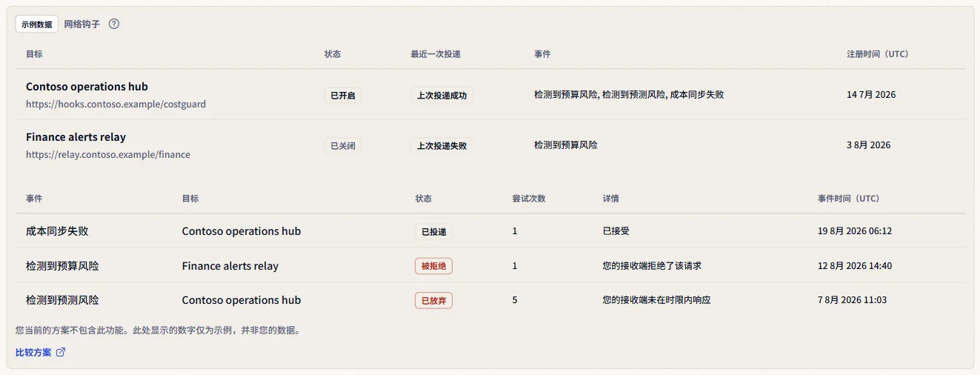The image size is (980, 375).
Task: Click the 检测到预算风险 event of Finance alerts relay webhook
Action: pyautogui.click(x=566, y=145)
